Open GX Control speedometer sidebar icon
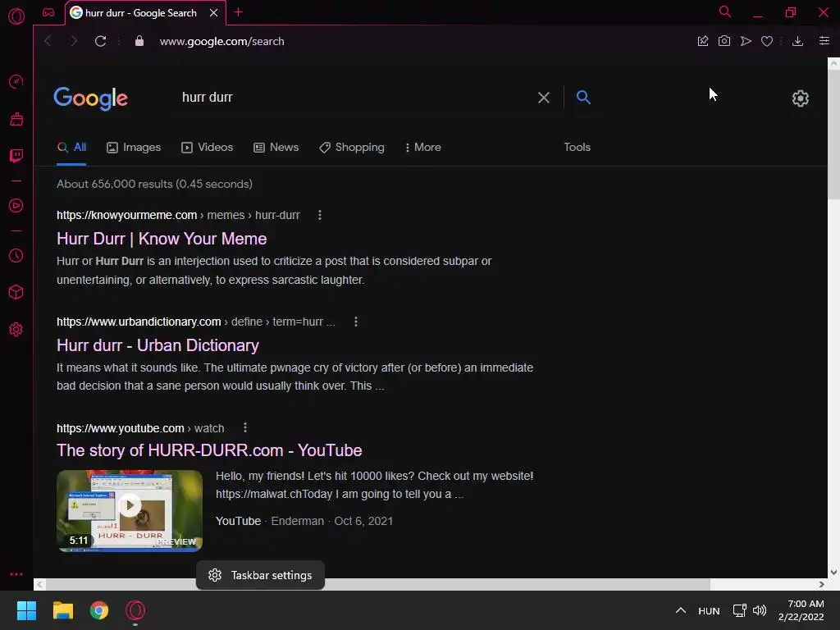Image resolution: width=840 pixels, height=630 pixels. click(x=16, y=81)
